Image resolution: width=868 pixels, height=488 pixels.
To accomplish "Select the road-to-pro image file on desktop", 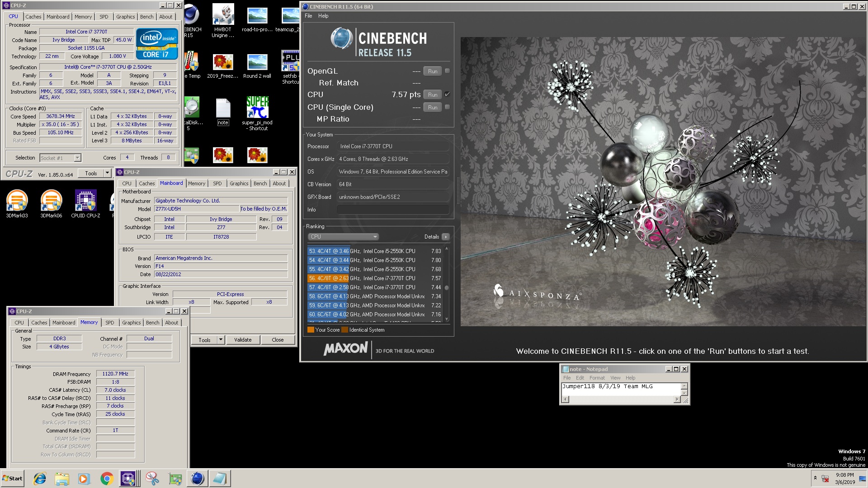I will point(257,19).
